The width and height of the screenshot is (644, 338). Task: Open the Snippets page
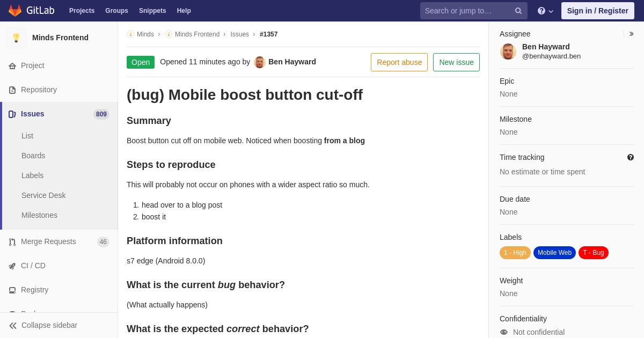152,11
